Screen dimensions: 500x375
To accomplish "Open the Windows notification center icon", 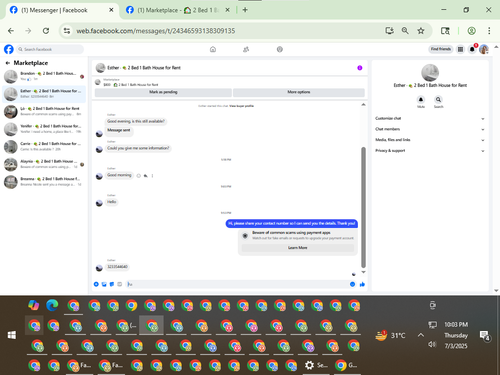I will pyautogui.click(x=484, y=335).
